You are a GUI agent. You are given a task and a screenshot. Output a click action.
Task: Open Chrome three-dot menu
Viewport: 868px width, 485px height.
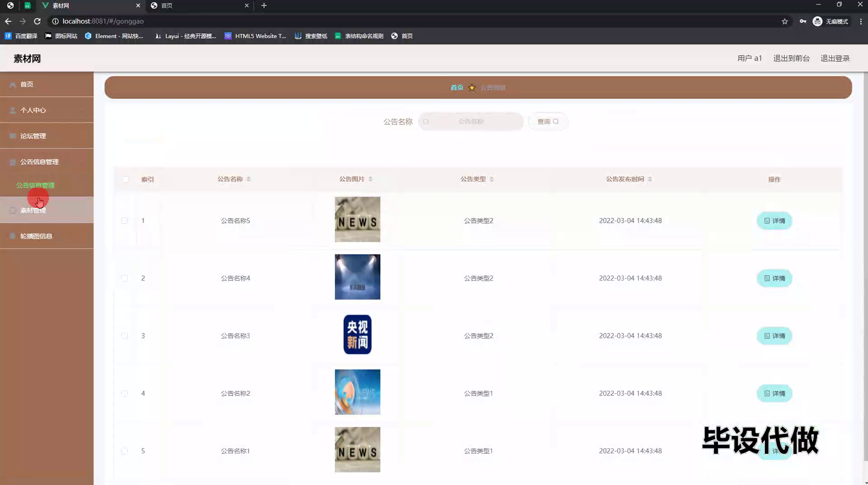click(861, 21)
